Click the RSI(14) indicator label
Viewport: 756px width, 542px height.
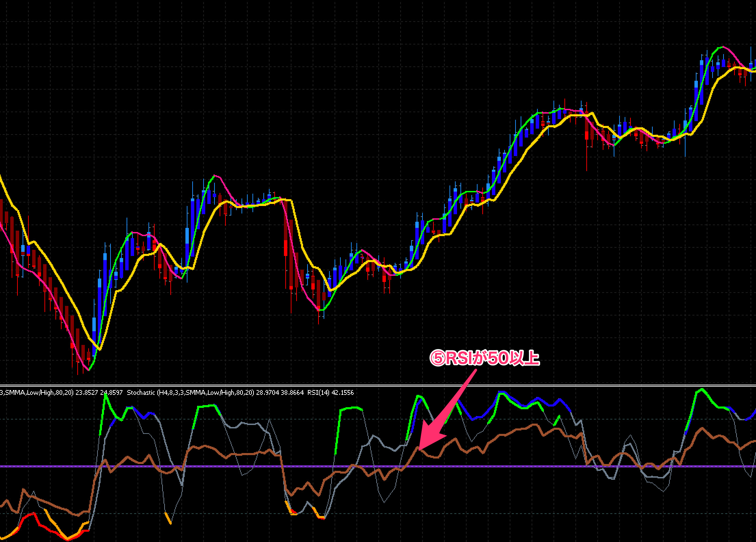pyautogui.click(x=318, y=392)
